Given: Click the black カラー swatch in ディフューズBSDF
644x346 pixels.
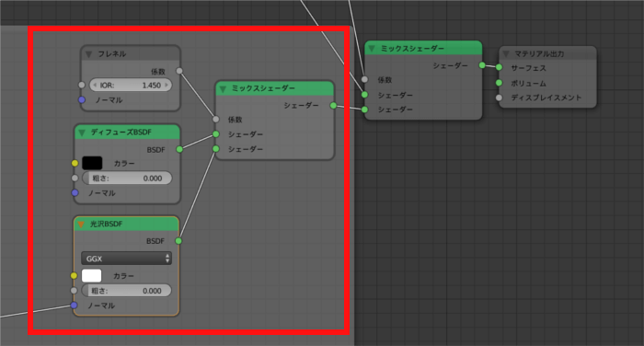Looking at the screenshot, I should pos(92,163).
